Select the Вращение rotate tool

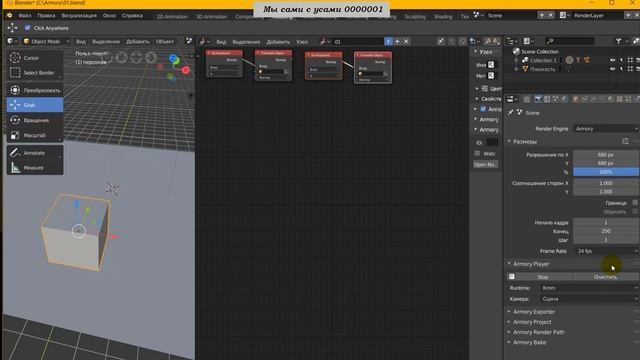click(x=35, y=120)
